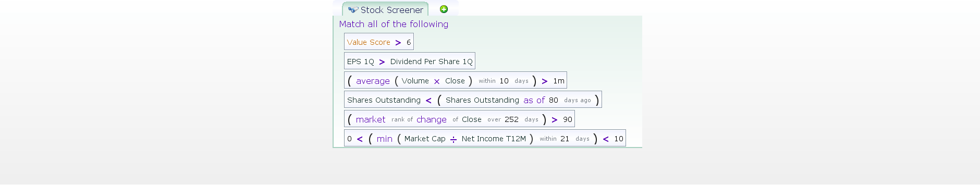Viewport: 980px width, 196px height.
Task: Click the 'change' function keyword
Action: (x=431, y=119)
